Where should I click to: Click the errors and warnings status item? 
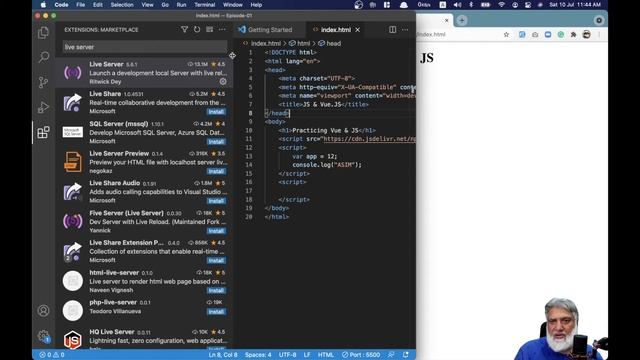(x=52, y=355)
